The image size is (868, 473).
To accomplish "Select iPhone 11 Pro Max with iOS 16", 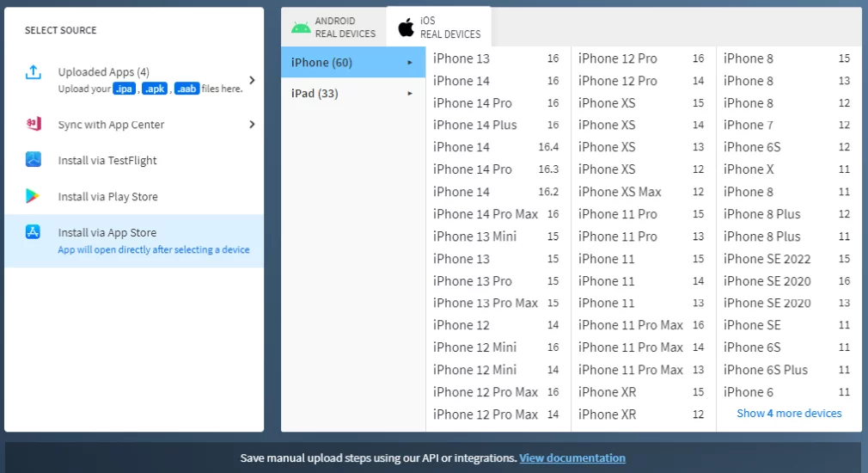I will [641, 325].
